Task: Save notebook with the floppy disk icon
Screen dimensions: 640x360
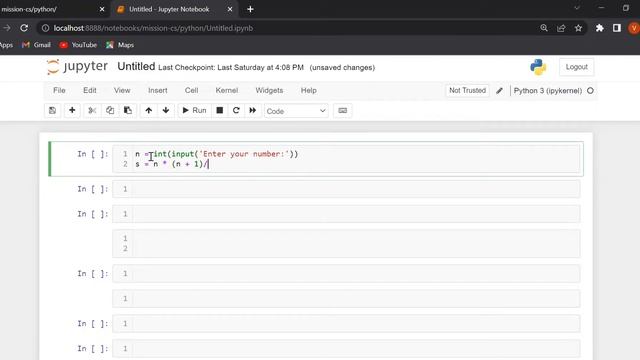Action: (52, 110)
